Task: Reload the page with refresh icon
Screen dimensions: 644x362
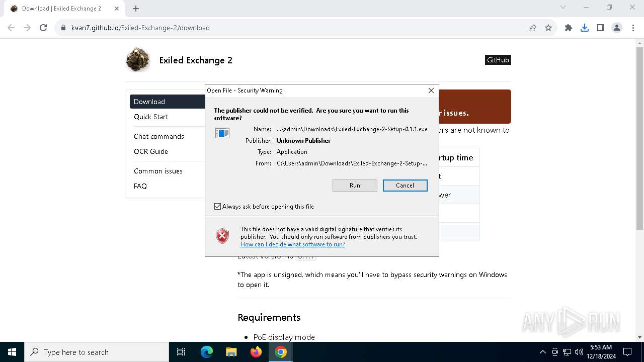Action: tap(43, 28)
